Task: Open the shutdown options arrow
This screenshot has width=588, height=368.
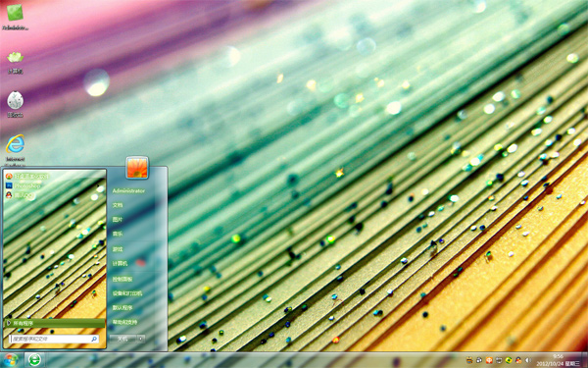Action: [x=141, y=339]
